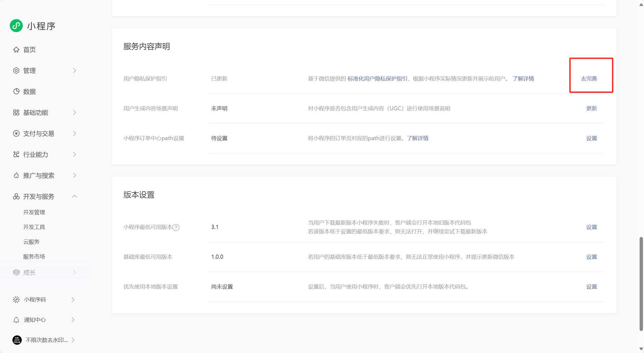Screen dimensions: 644x353
Task: Expand the 推广与搜索 menu arrow
Action: point(74,175)
